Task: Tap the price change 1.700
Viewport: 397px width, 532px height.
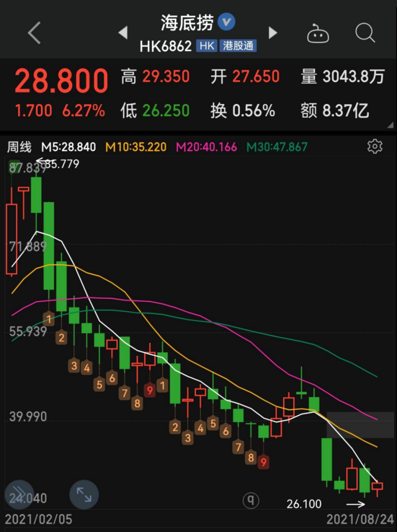Action: pyautogui.click(x=33, y=111)
